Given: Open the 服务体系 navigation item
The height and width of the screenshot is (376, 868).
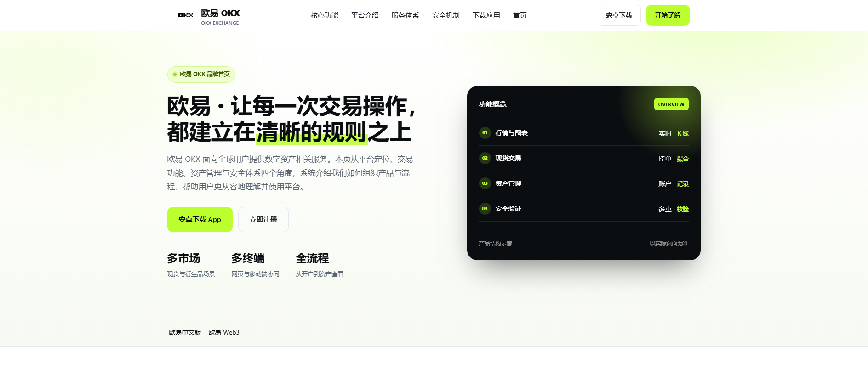Looking at the screenshot, I should click(405, 15).
